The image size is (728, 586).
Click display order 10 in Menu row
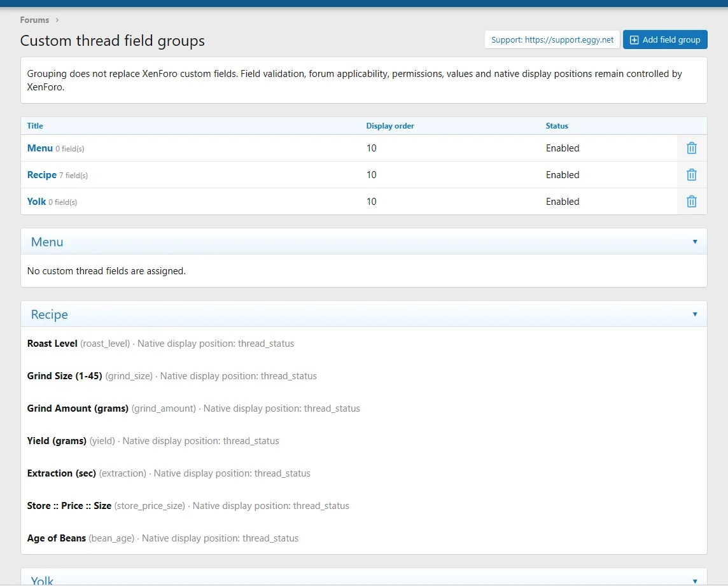coord(372,148)
